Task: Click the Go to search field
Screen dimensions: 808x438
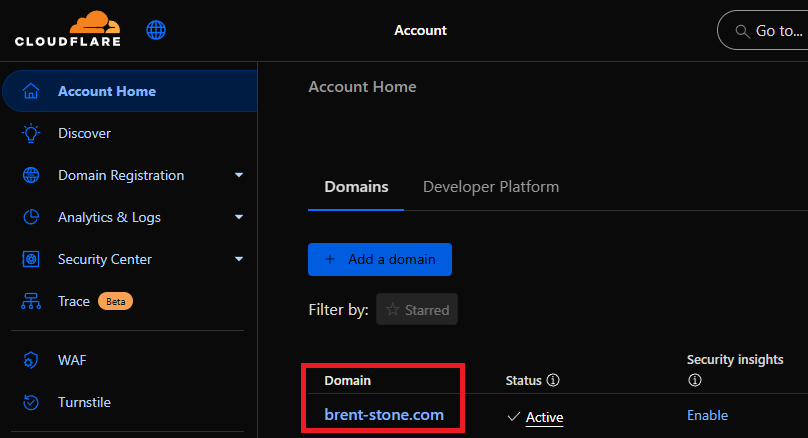Action: tap(765, 31)
